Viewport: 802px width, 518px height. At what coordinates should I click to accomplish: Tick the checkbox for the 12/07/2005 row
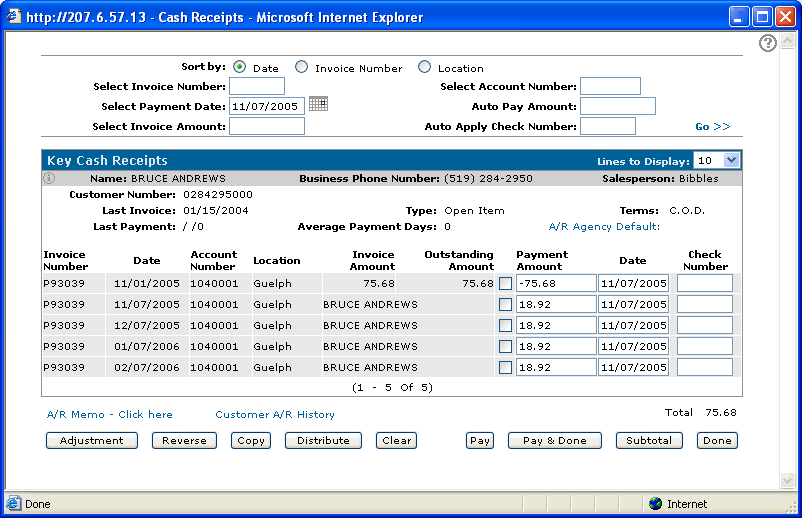pyautogui.click(x=505, y=326)
